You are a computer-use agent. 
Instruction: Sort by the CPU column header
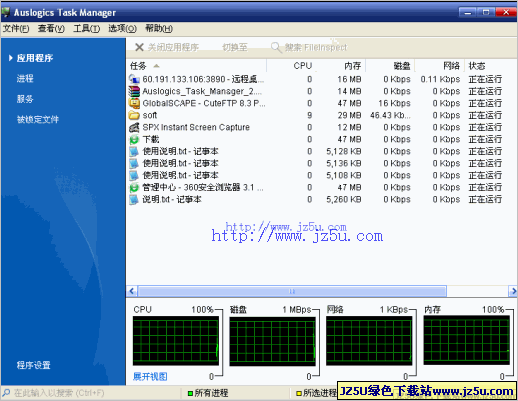[291, 66]
